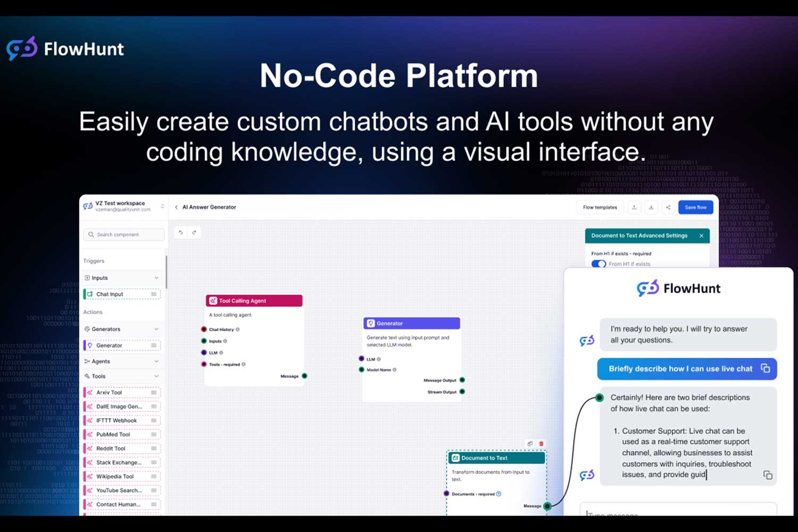The height and width of the screenshot is (532, 798).
Task: Click the undo arrow on the canvas
Action: coord(181,232)
